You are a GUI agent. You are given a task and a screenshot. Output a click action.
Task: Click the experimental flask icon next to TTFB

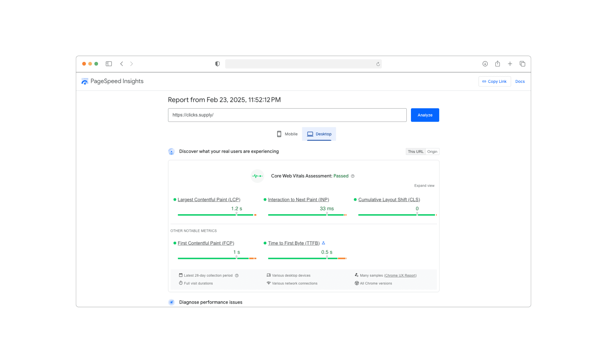pos(324,243)
